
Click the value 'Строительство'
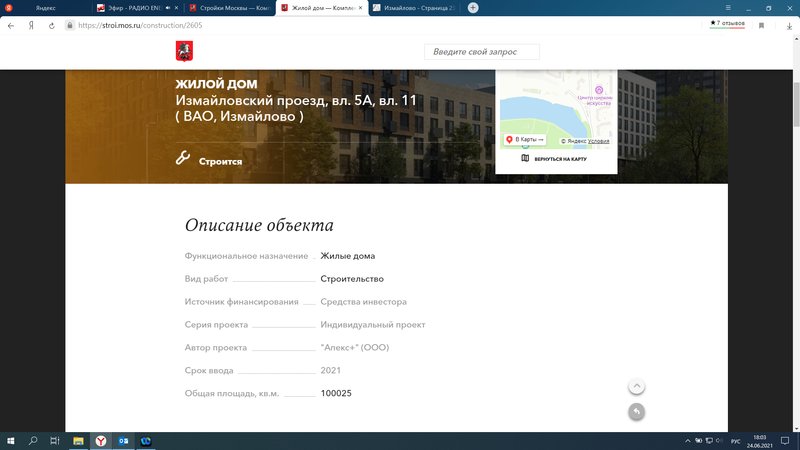point(352,279)
